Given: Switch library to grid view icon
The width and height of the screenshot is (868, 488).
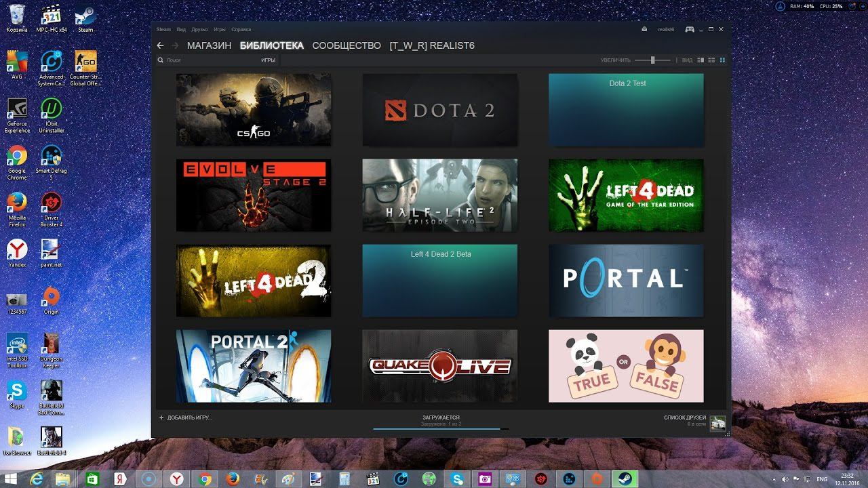Looking at the screenshot, I should click(x=722, y=60).
